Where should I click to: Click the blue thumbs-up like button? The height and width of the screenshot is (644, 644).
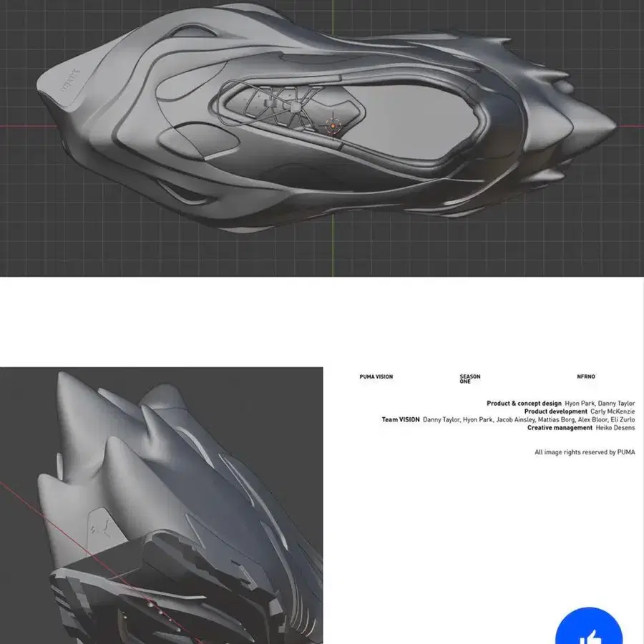click(x=589, y=633)
